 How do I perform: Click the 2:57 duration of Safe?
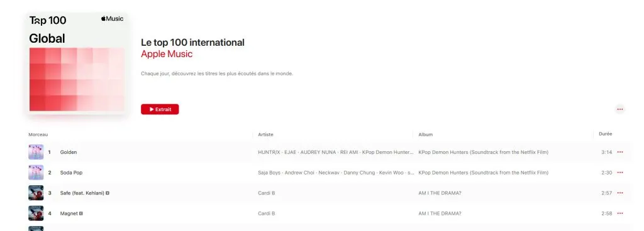[x=607, y=193]
